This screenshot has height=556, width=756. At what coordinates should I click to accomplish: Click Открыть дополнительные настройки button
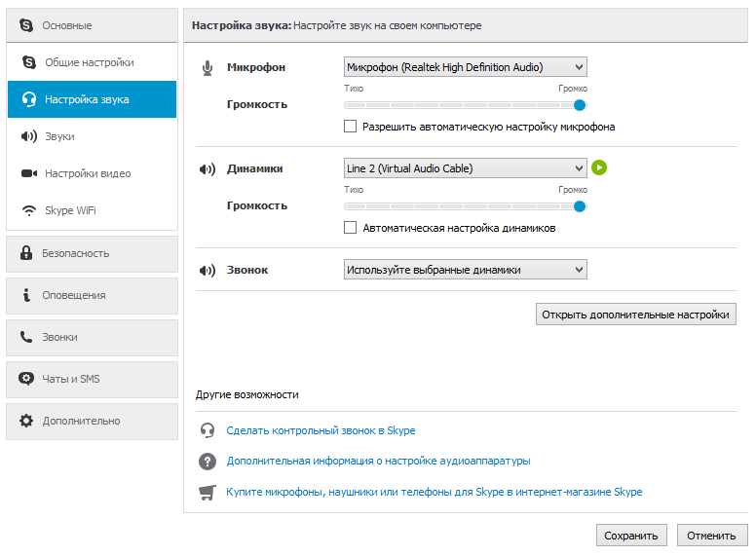point(636,315)
